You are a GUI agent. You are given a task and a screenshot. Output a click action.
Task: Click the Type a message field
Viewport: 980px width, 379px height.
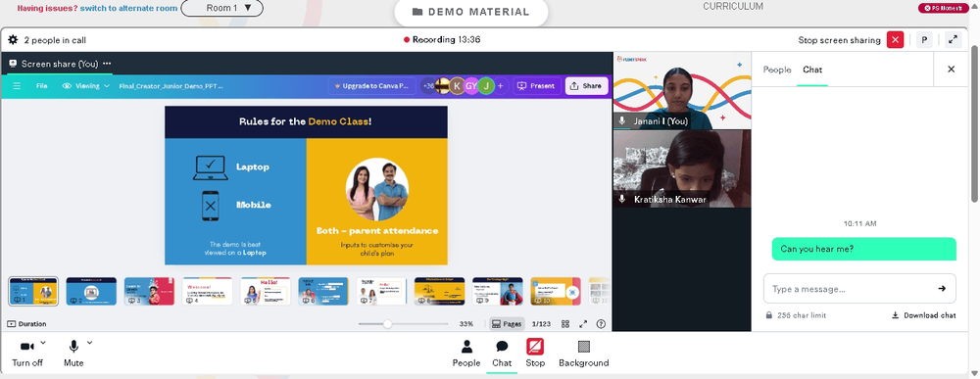pyautogui.click(x=850, y=289)
